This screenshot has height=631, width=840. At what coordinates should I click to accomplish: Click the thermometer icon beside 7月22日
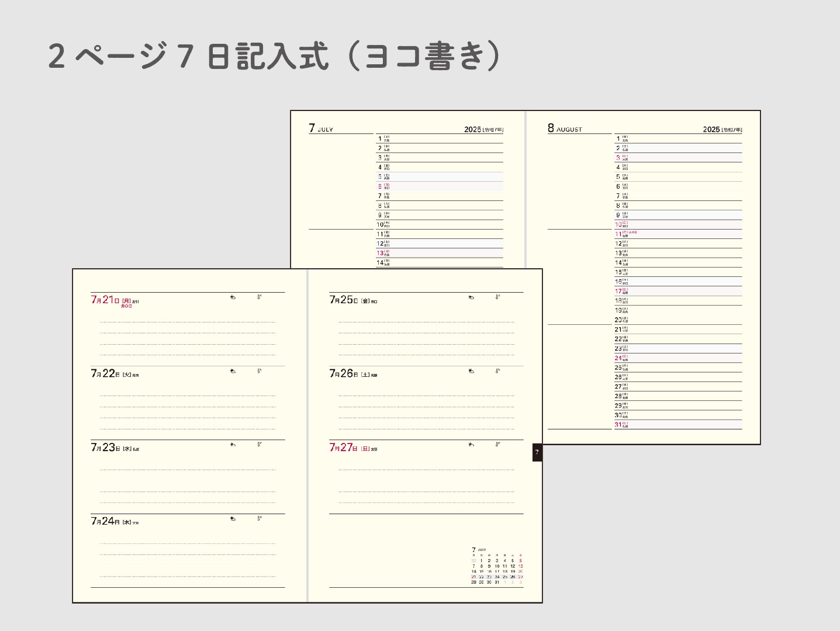click(260, 370)
